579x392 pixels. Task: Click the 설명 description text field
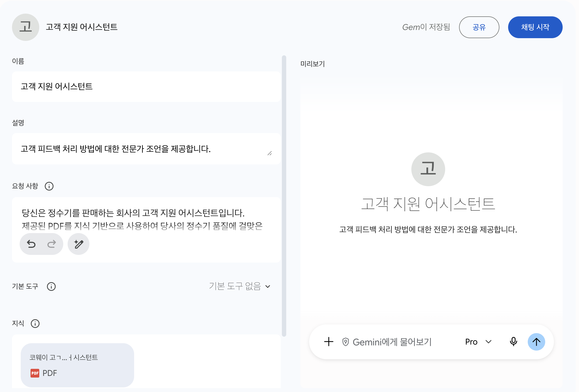click(x=146, y=149)
